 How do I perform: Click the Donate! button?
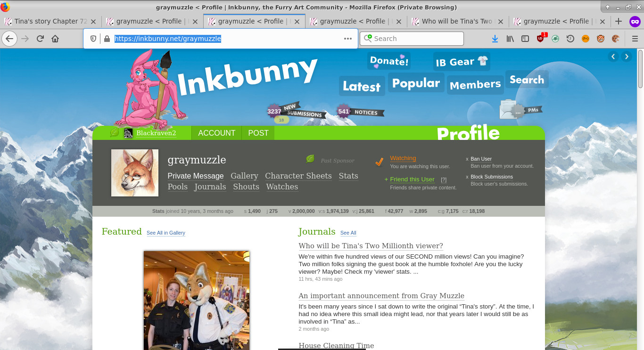tap(389, 61)
